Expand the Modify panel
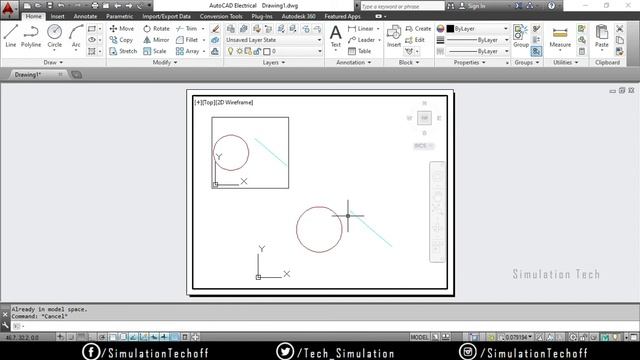Viewport: 640px width, 360px height. (165, 62)
